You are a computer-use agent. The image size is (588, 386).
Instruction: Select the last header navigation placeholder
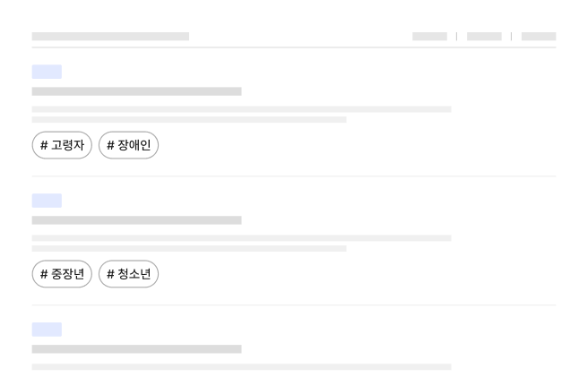point(539,37)
